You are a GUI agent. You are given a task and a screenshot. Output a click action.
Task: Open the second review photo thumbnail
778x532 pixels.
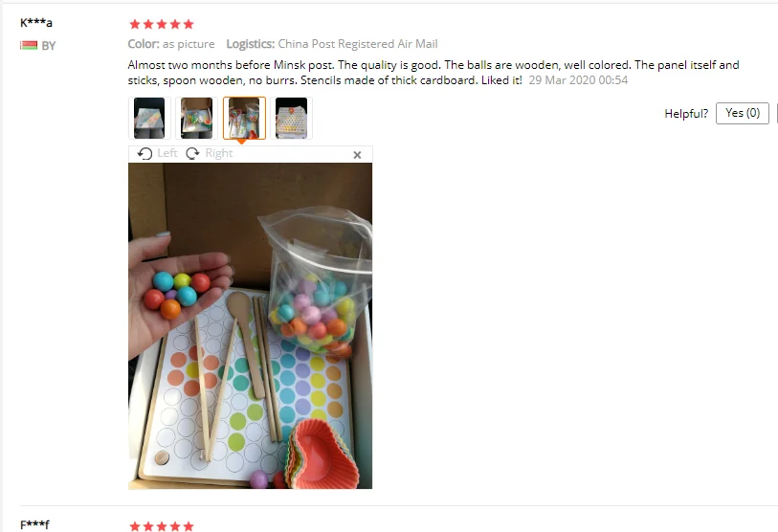tap(196, 118)
